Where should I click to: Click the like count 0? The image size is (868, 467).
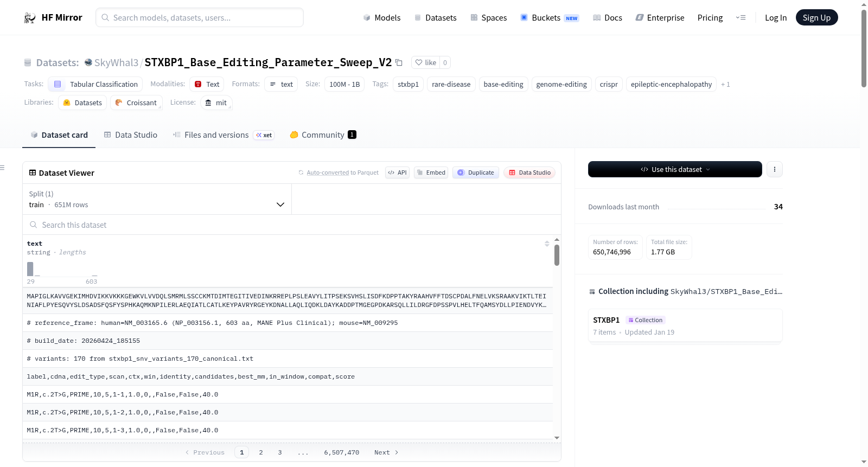pos(445,62)
